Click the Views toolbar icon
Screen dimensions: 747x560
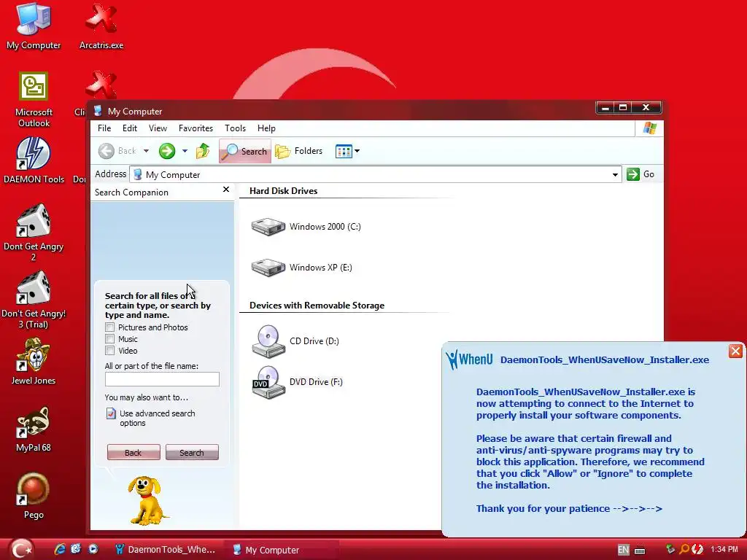click(344, 152)
